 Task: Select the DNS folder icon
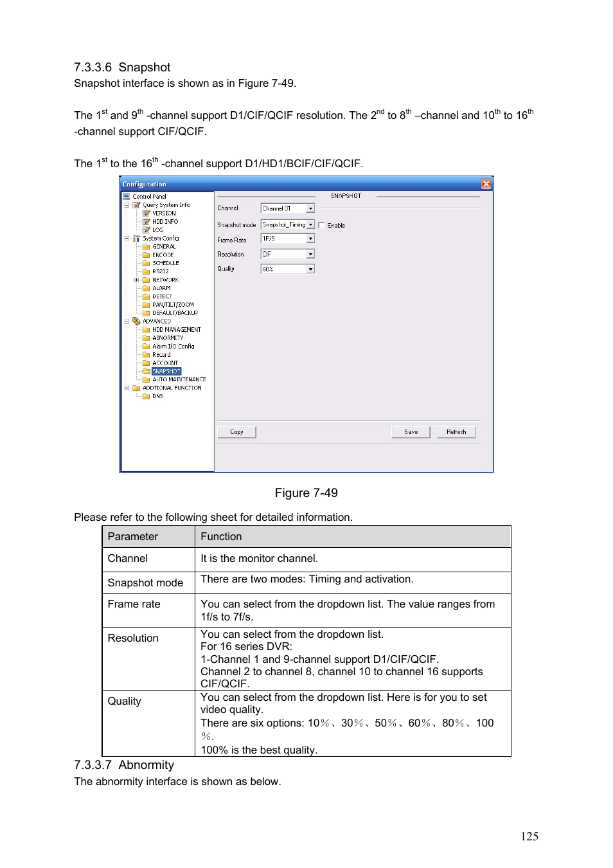coord(146,397)
